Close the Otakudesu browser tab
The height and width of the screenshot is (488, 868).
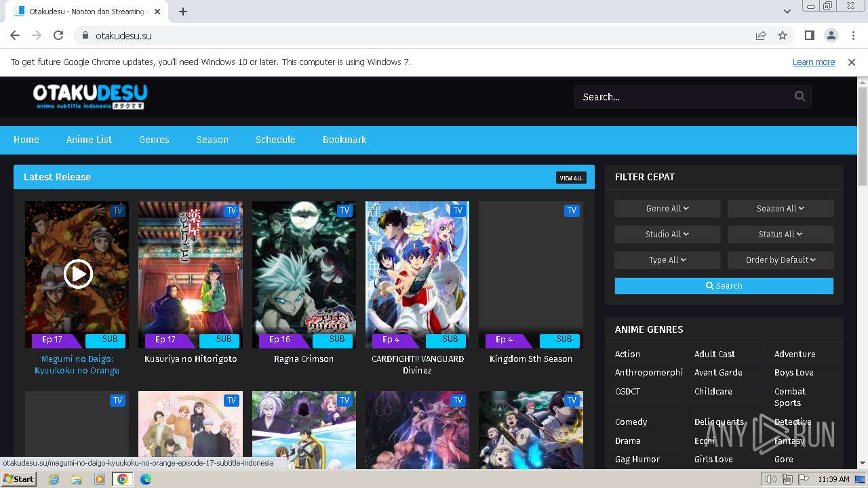click(157, 12)
